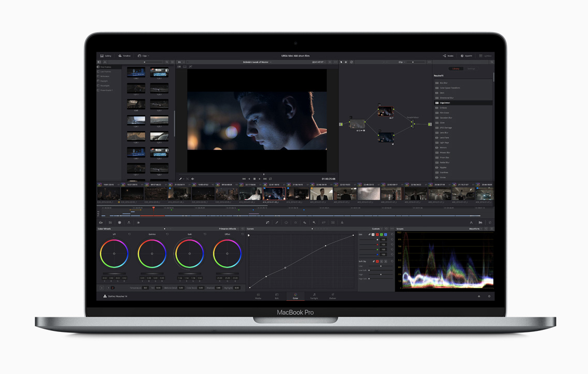Open the Gallery panel from top toolbar
Image resolution: width=588 pixels, height=374 pixels.
[x=105, y=56]
